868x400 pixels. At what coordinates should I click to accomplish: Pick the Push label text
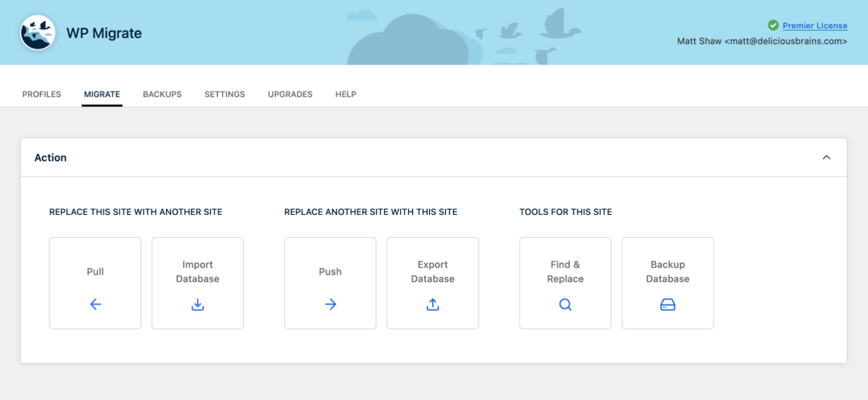tap(331, 272)
